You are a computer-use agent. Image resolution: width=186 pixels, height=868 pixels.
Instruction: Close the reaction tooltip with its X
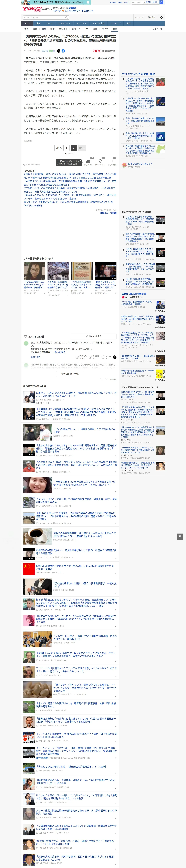point(81,161)
